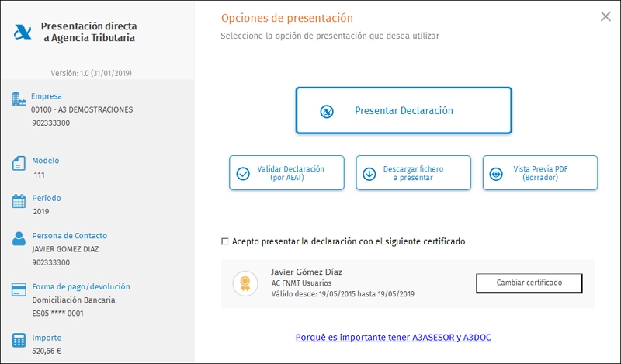621x364 pixels.
Task: Click the Agencia Tributaria logo icon
Action: click(x=23, y=32)
